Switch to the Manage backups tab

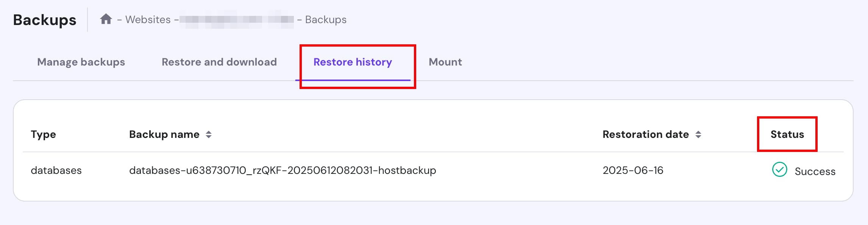[x=81, y=62]
